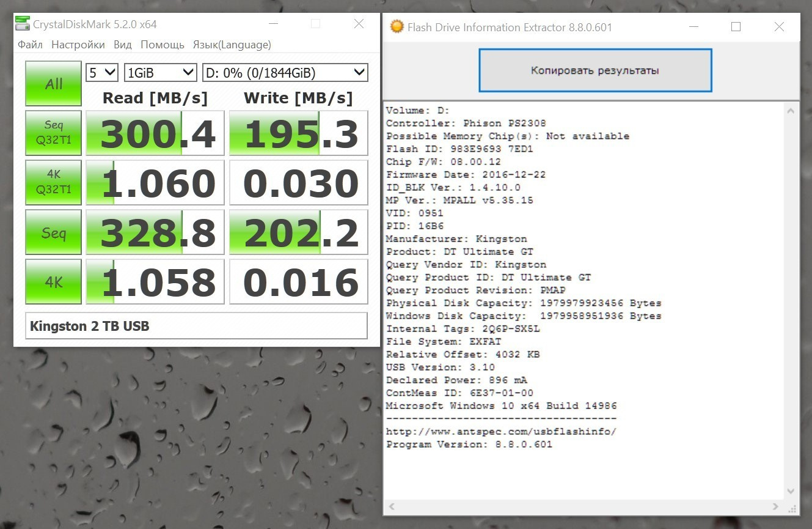Click the "ContMeas ID: 6E37-01-00" line
The image size is (812, 529).
point(459,393)
